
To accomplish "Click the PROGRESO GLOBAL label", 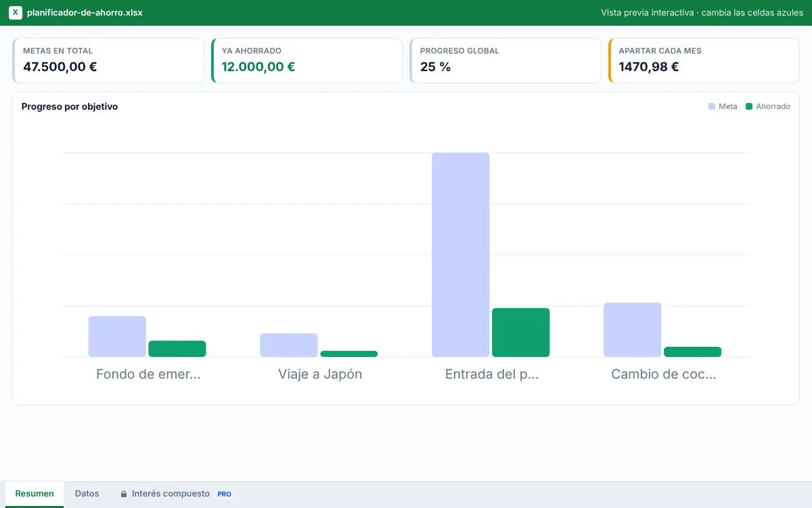I will 459,51.
